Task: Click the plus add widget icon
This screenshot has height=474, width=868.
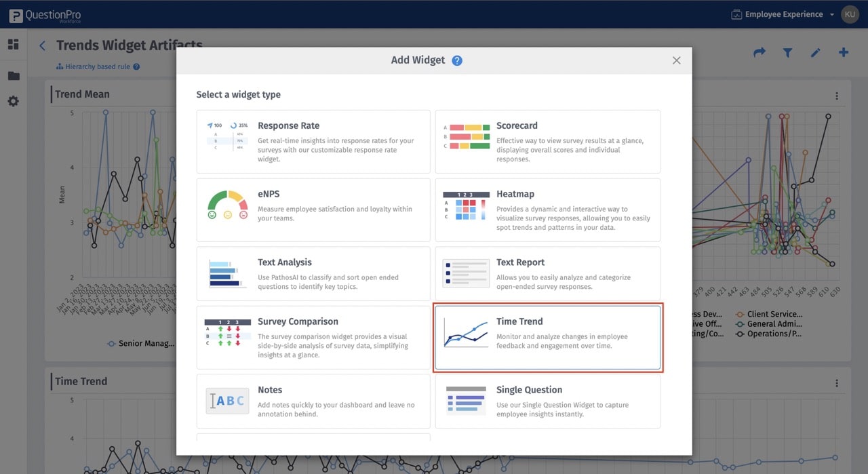Action: click(x=844, y=52)
